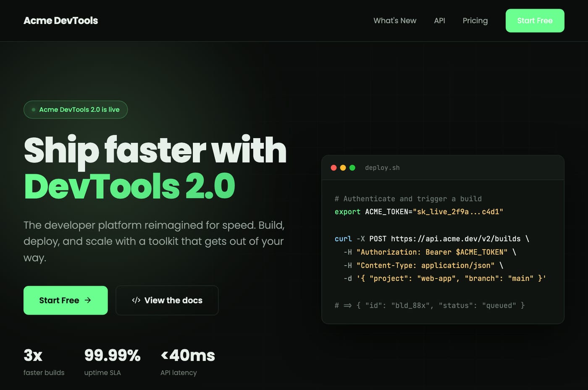The image size is (588, 390).
Task: Click the queued status response comment
Action: click(x=430, y=306)
